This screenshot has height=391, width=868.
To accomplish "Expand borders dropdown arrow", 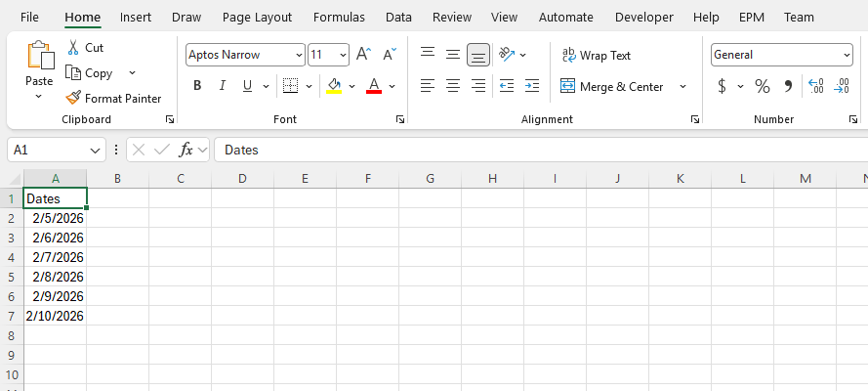I will pyautogui.click(x=309, y=86).
